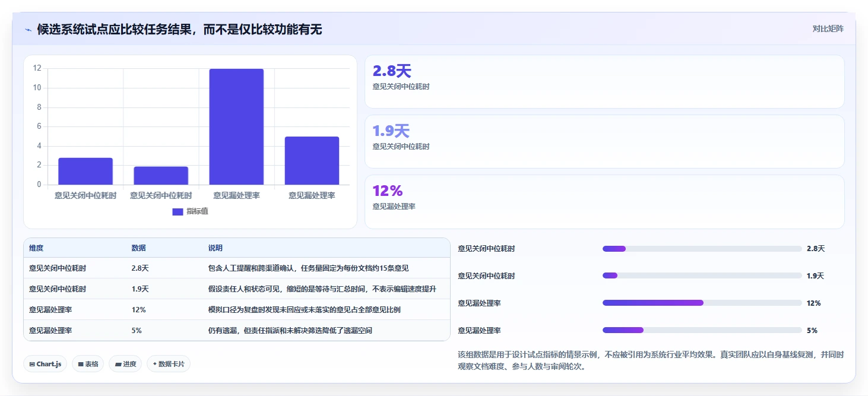Click the icon before the slide title
868x396 pixels.
(28, 30)
